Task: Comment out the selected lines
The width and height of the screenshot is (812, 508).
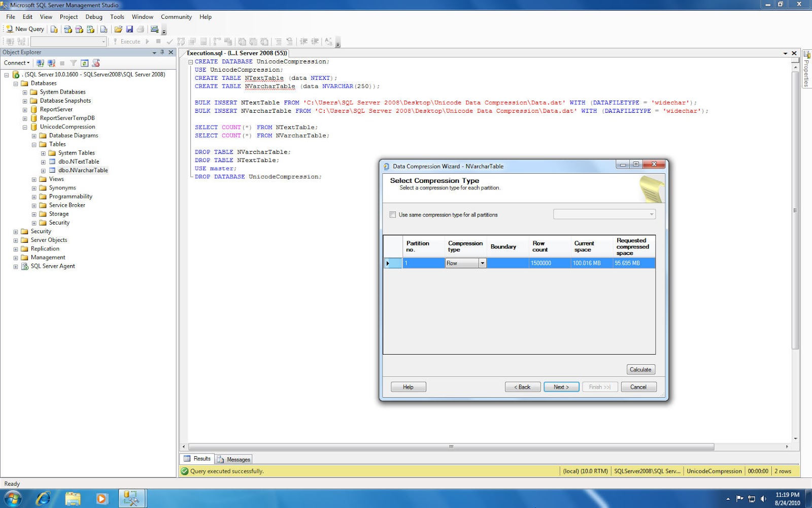Action: pyautogui.click(x=278, y=42)
